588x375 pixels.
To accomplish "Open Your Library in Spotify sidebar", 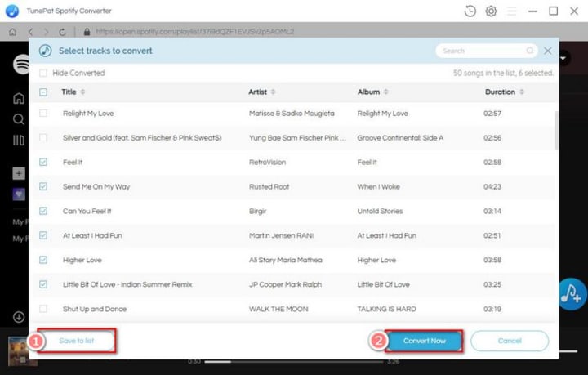I will coord(19,141).
